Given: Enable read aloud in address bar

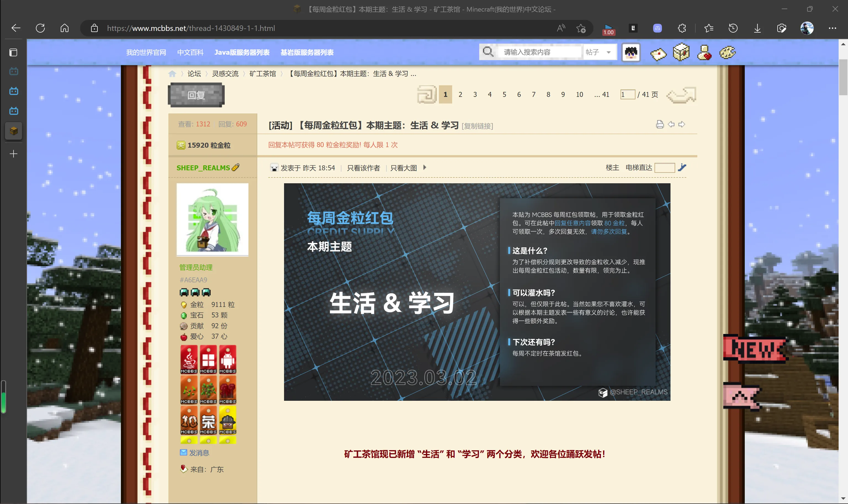Looking at the screenshot, I should click(x=561, y=28).
